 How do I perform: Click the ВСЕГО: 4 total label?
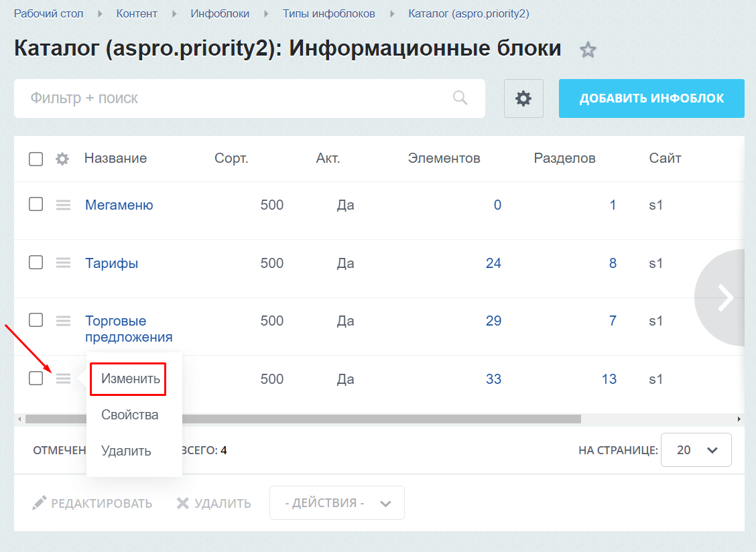(x=204, y=450)
